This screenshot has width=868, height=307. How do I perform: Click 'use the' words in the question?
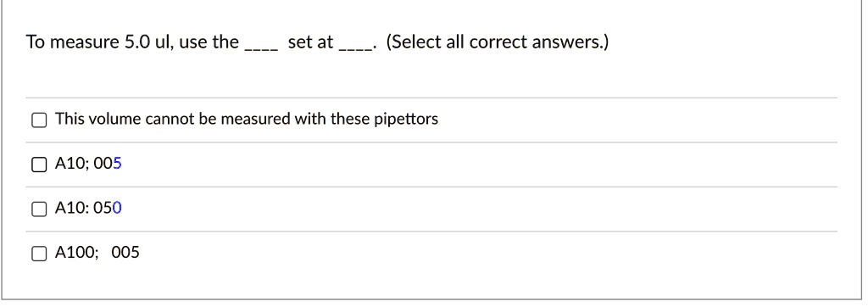pos(209,42)
